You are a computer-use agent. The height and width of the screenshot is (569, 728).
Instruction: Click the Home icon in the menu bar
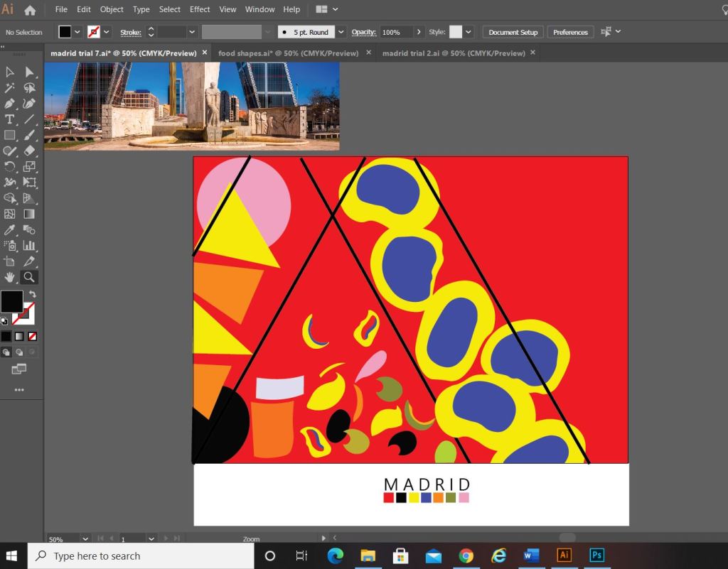(30, 10)
